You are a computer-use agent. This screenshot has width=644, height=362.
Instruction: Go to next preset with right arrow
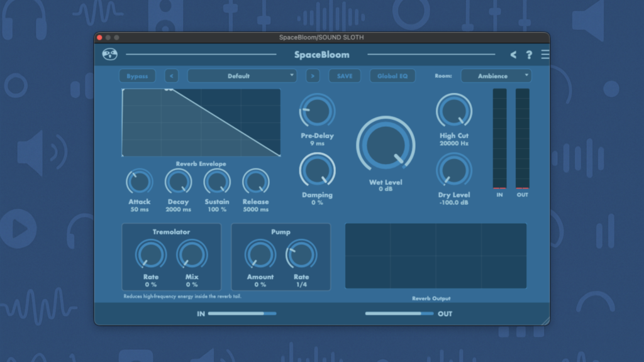click(x=313, y=76)
